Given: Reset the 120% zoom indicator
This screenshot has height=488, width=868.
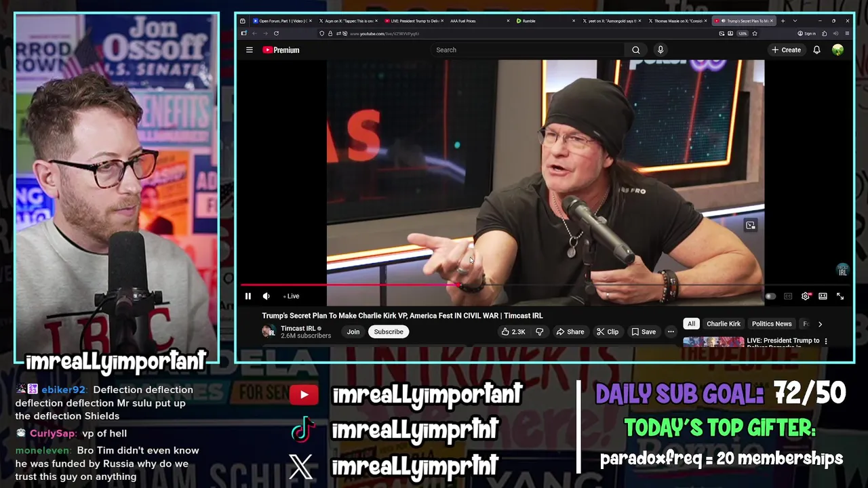Looking at the screenshot, I should click(743, 33).
